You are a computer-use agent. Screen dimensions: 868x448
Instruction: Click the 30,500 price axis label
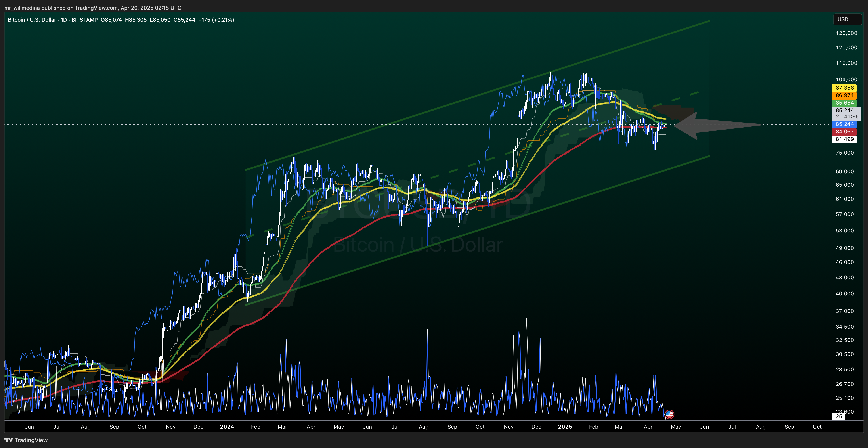click(x=845, y=354)
